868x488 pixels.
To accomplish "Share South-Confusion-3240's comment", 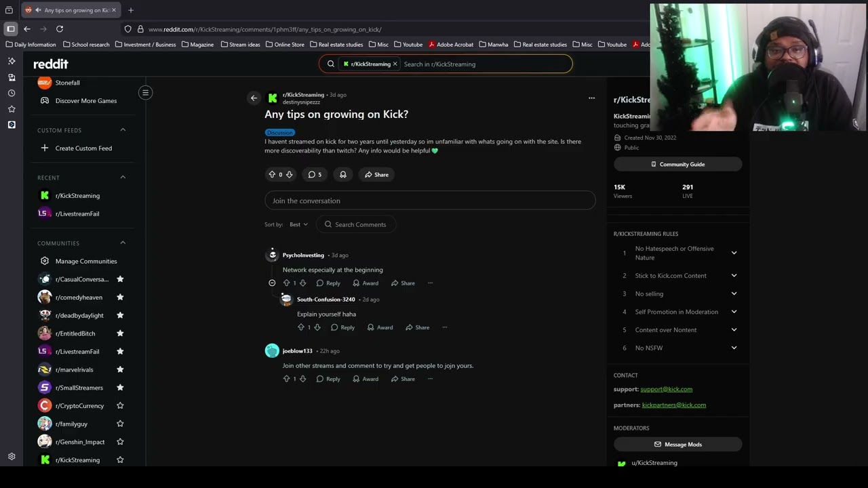I will tap(417, 327).
